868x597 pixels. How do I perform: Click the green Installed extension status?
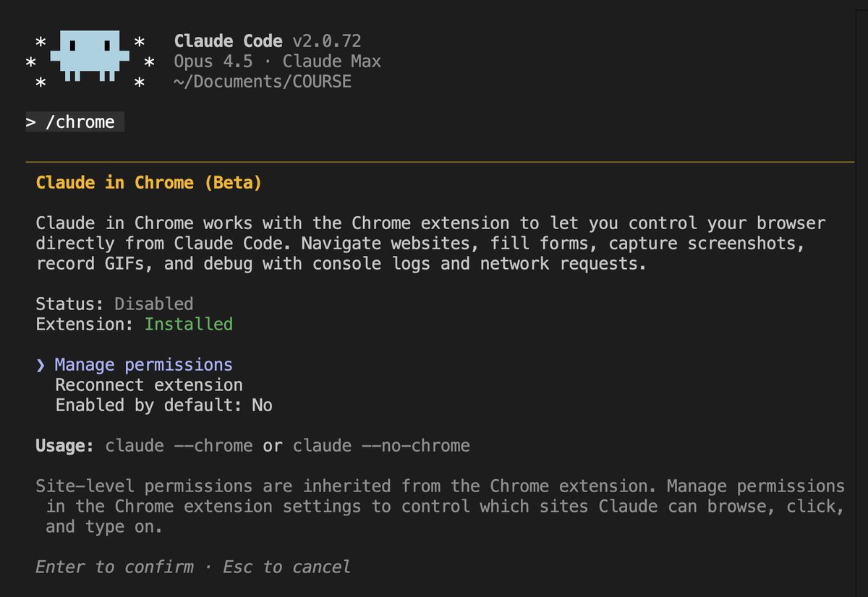(188, 324)
